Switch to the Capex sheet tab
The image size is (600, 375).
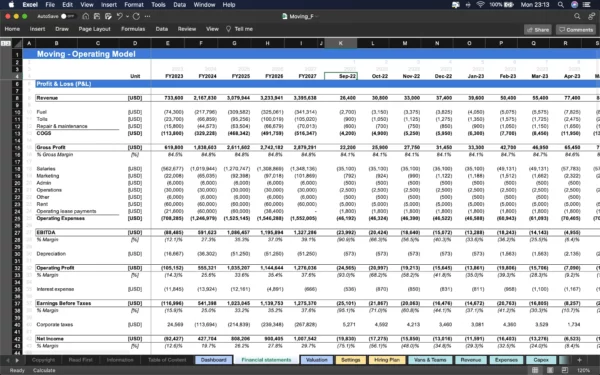(x=541, y=360)
